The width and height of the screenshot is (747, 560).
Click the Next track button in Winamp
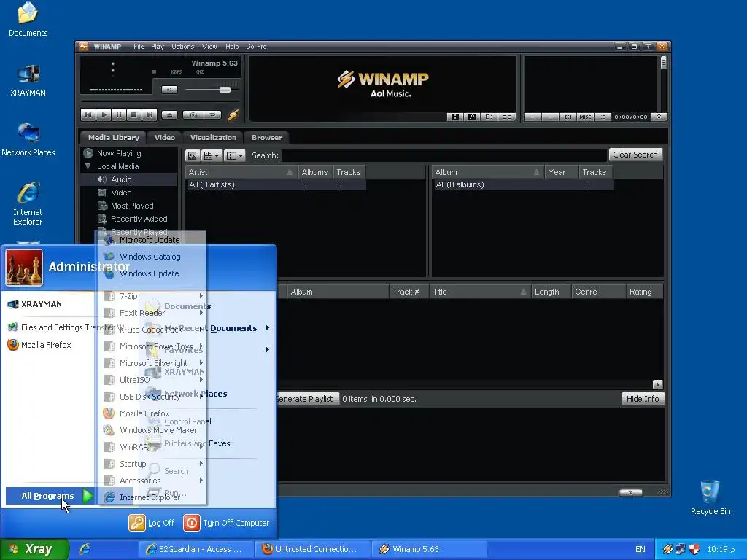(x=149, y=114)
